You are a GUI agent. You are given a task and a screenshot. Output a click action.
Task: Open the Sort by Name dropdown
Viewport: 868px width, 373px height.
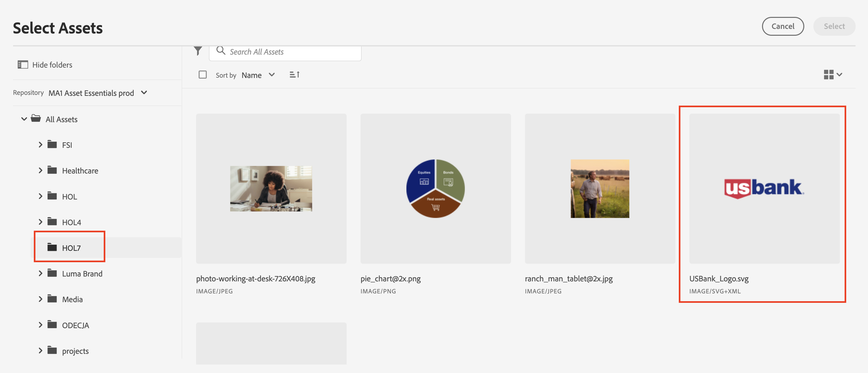(258, 75)
